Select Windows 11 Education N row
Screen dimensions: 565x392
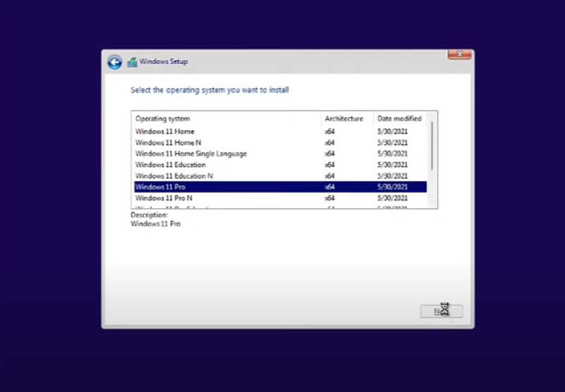[x=280, y=176]
